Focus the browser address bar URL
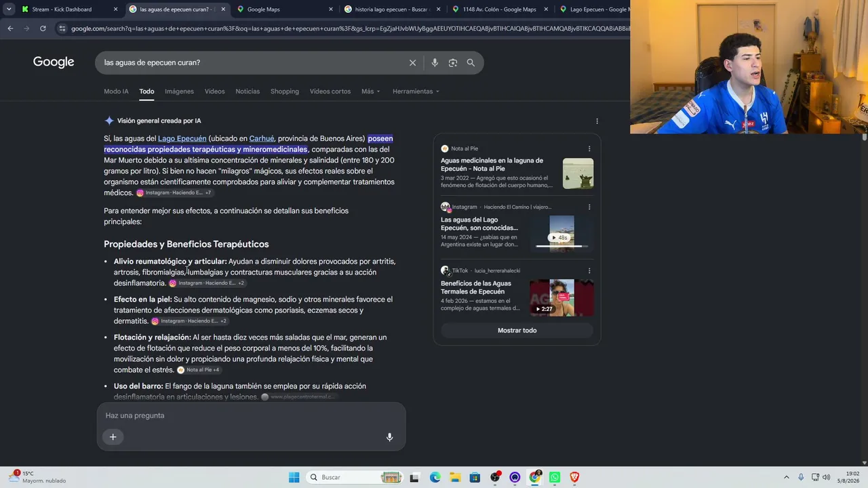868x488 pixels. 350,28
